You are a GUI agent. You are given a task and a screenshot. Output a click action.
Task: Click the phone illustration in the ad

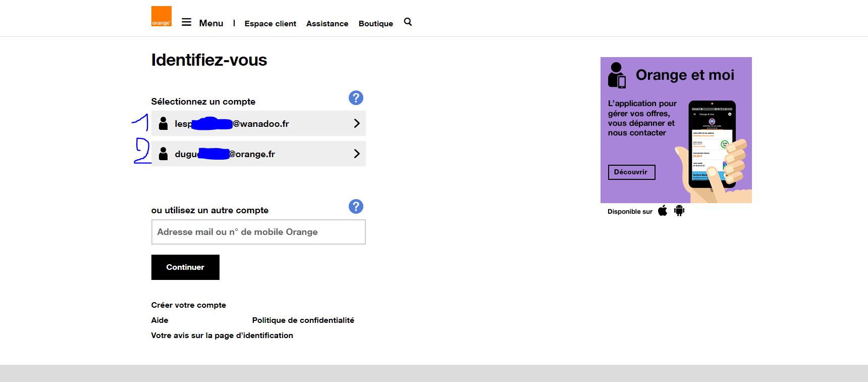(713, 145)
